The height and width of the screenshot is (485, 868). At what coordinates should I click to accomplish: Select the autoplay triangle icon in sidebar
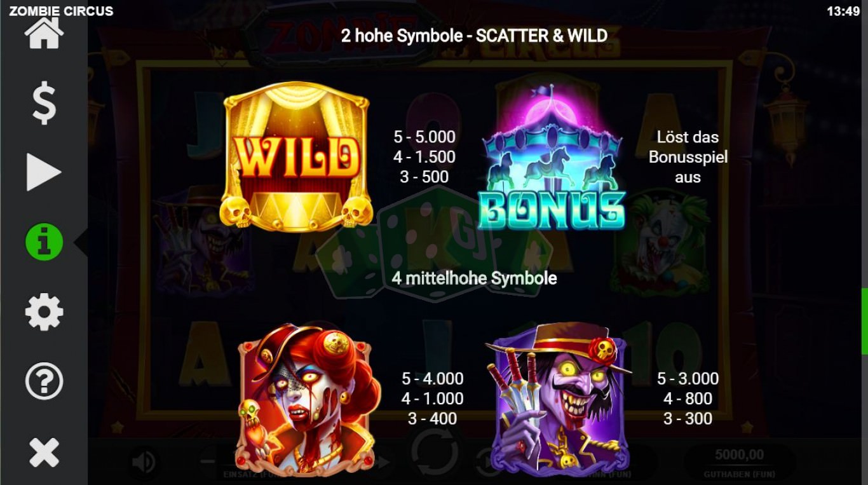(x=44, y=172)
